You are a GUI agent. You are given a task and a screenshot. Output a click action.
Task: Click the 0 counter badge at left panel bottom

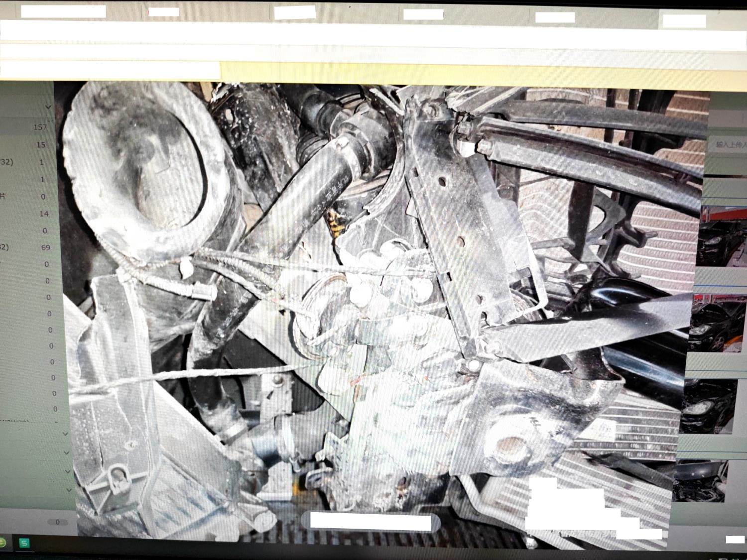pyautogui.click(x=57, y=522)
